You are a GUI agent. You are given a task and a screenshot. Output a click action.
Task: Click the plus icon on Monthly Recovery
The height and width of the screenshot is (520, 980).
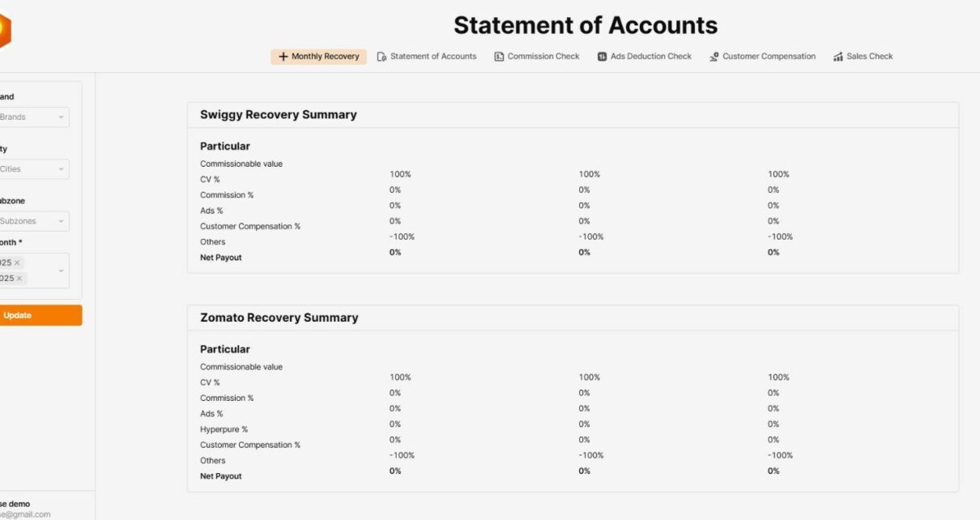[x=283, y=57]
